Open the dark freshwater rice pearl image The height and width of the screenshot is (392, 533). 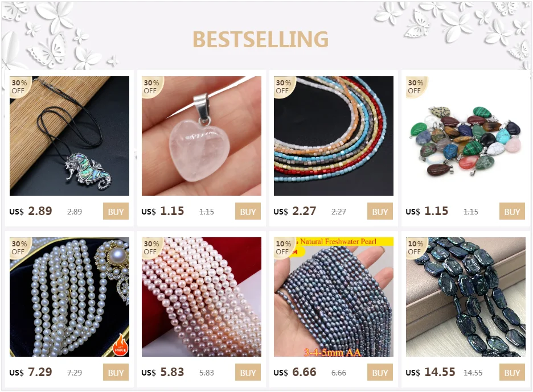click(x=334, y=297)
